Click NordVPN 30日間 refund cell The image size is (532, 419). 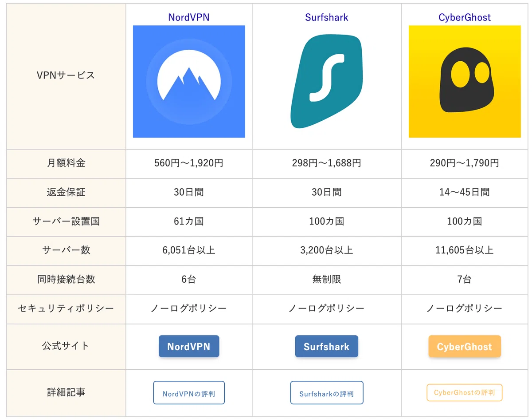[x=189, y=193]
